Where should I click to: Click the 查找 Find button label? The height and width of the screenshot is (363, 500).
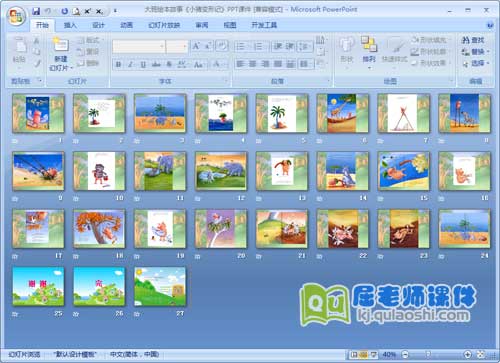click(x=478, y=40)
